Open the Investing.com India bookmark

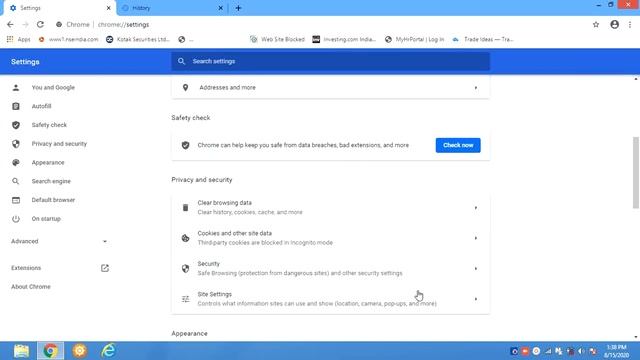(x=344, y=39)
